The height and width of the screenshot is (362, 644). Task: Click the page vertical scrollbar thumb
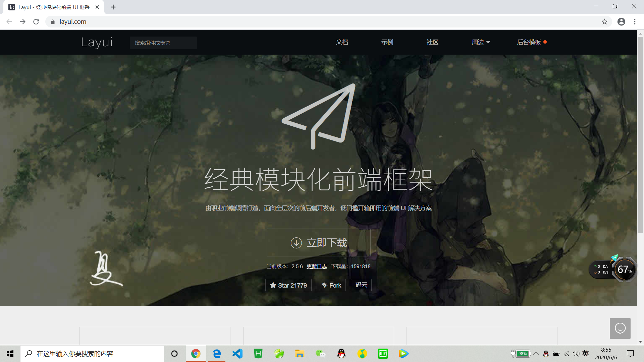click(640, 134)
